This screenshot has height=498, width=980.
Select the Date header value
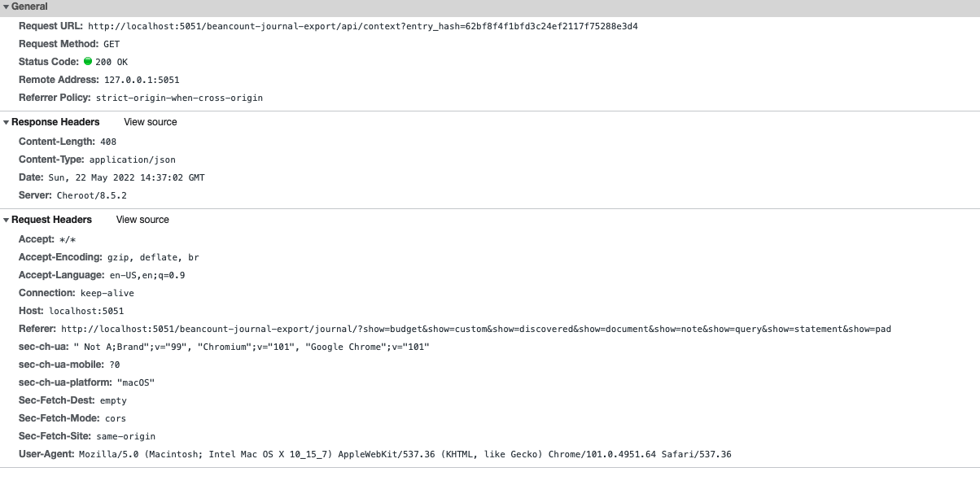[x=125, y=177]
